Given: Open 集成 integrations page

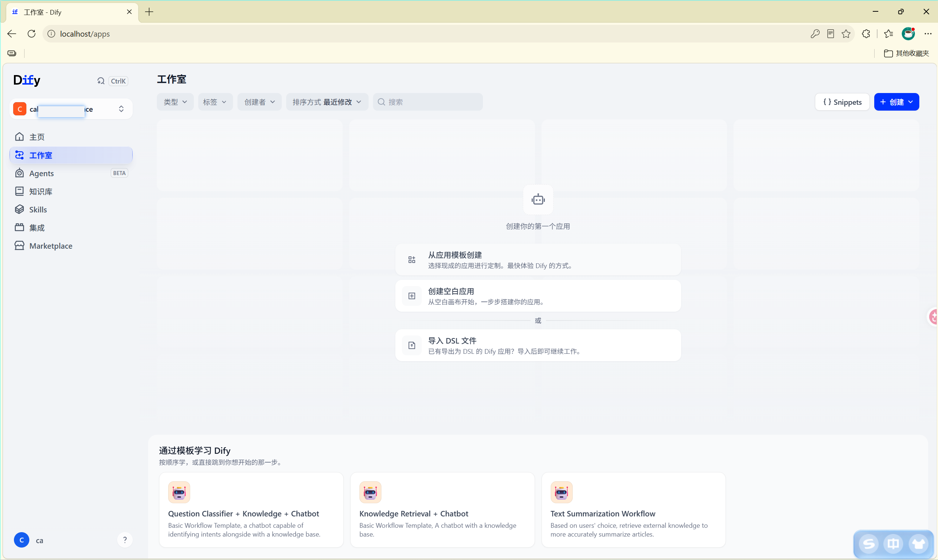Looking at the screenshot, I should [x=71, y=227].
